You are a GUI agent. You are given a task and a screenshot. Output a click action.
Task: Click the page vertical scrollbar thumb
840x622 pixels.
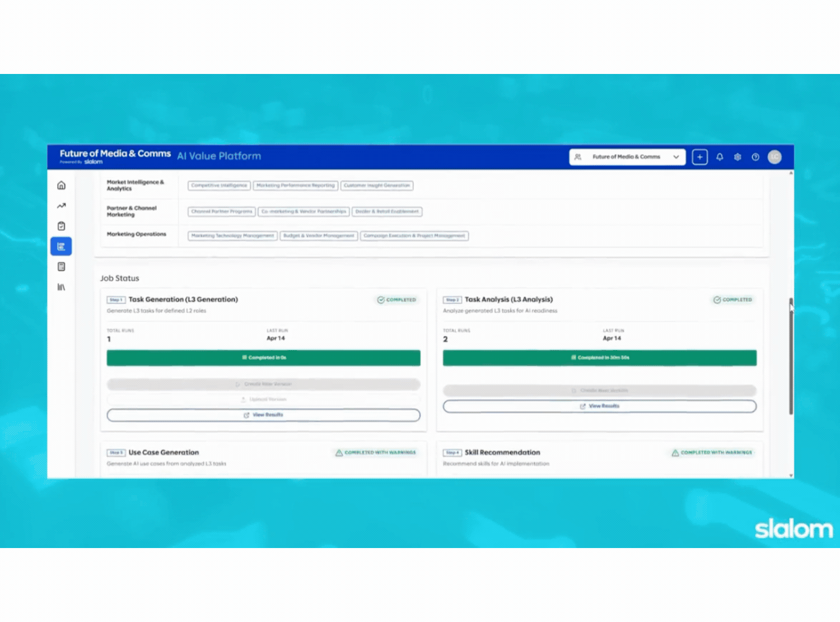[791, 356]
